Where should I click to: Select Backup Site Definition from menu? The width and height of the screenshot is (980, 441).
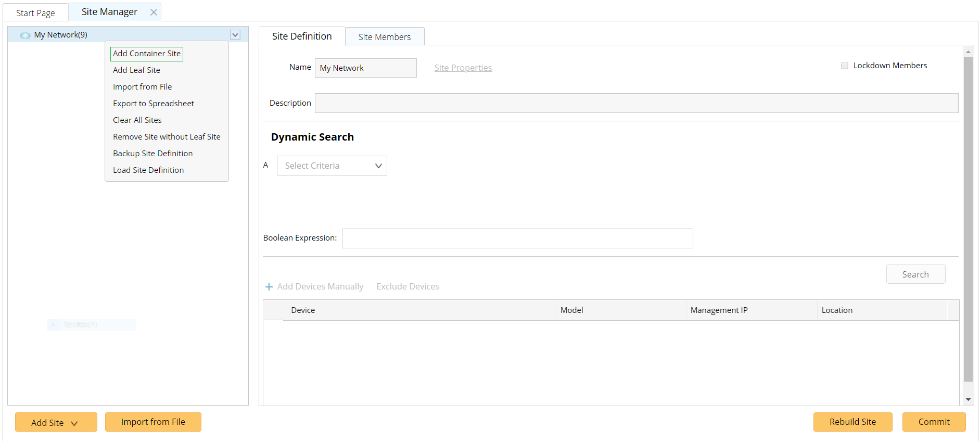coord(152,154)
